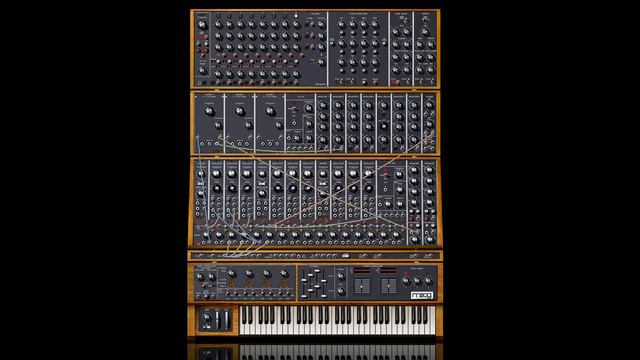Click top-left corner knob of lower console
Image resolution: width=640 pixels, height=360 pixels.
200,276
